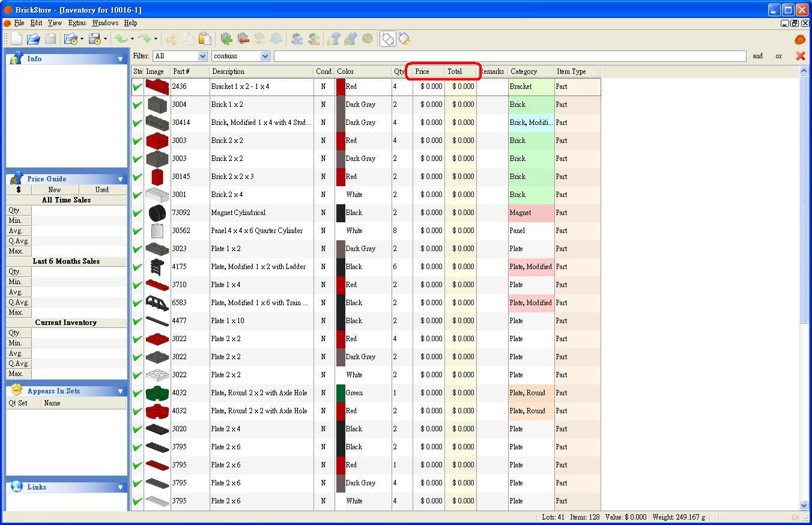812x525 pixels.
Task: Click the Part # column header
Action: pos(190,71)
